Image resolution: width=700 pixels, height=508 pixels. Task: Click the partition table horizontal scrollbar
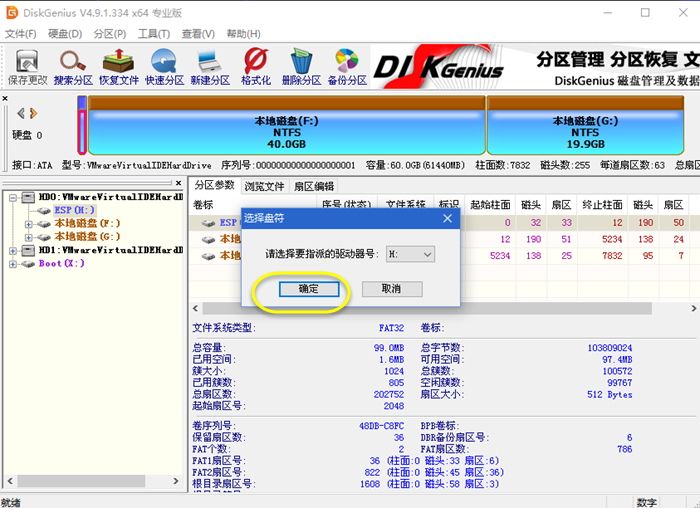point(427,308)
